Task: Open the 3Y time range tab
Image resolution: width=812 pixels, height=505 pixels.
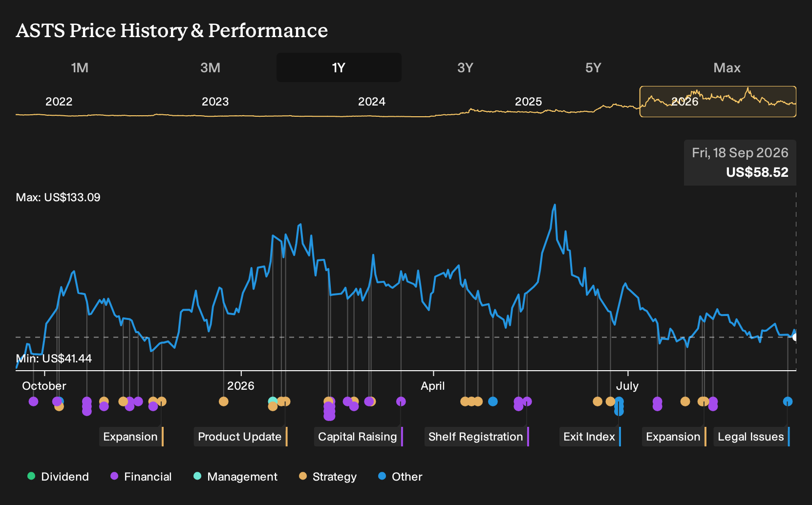Action: click(x=465, y=67)
